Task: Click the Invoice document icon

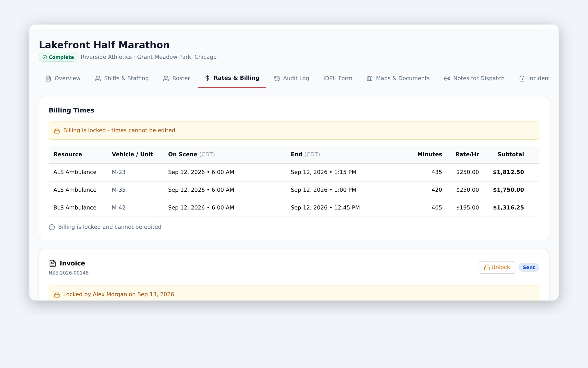Action: click(x=52, y=263)
